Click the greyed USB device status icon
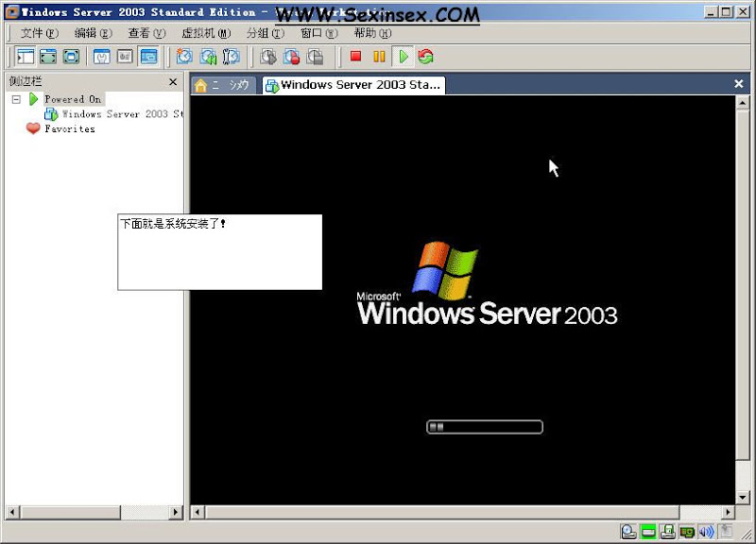756x544 pixels. tap(726, 532)
